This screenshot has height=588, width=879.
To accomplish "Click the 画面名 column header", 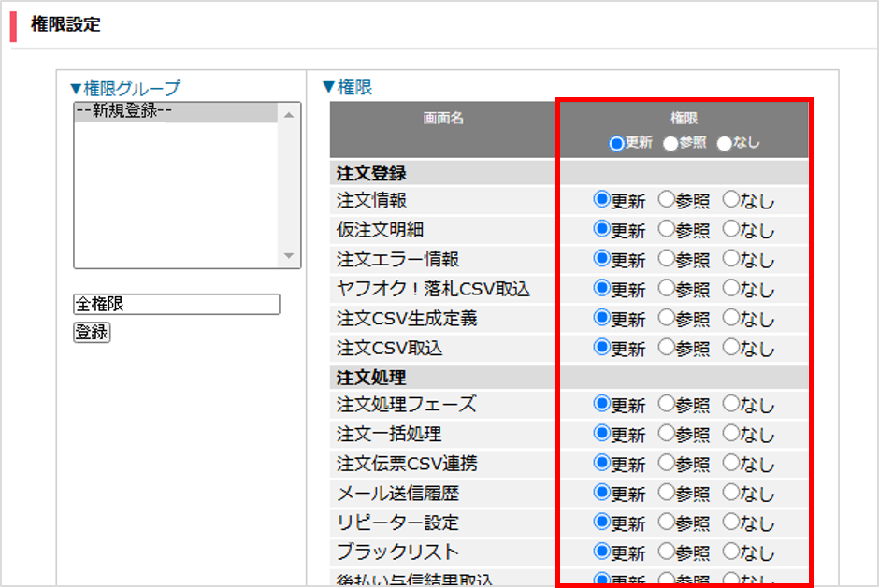I will coord(443,119).
